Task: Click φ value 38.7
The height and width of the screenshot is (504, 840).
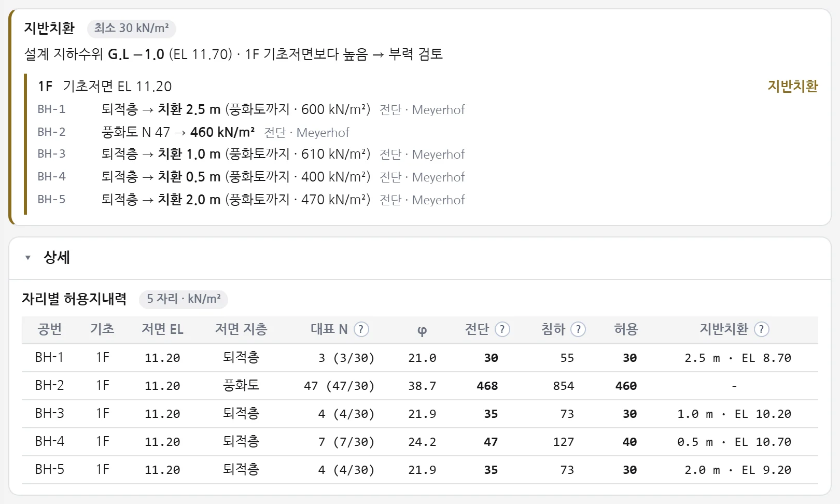Action: click(x=422, y=386)
